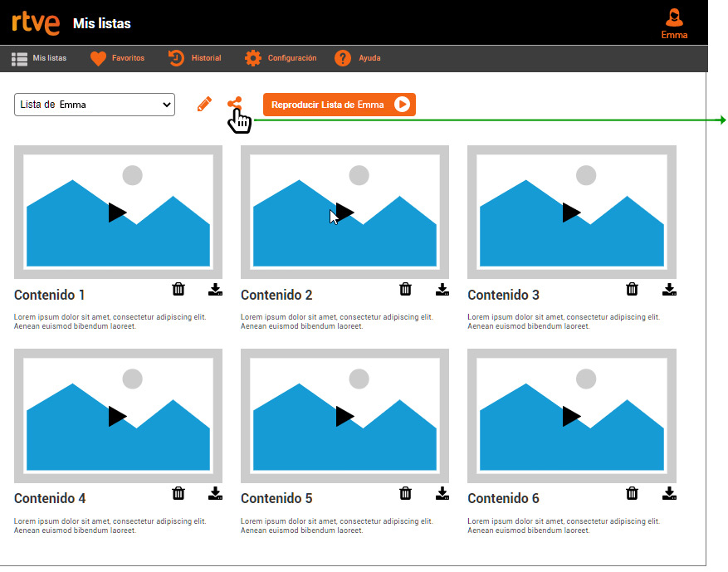Click the rtve logo
728x572 pixels.
pos(36,23)
